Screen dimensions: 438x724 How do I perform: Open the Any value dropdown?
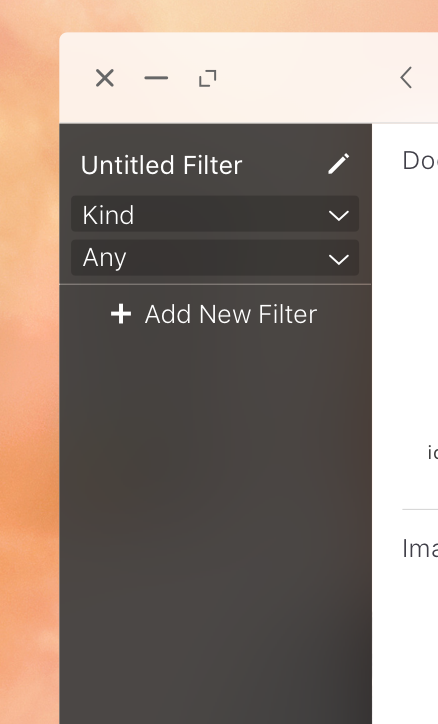[x=215, y=258]
